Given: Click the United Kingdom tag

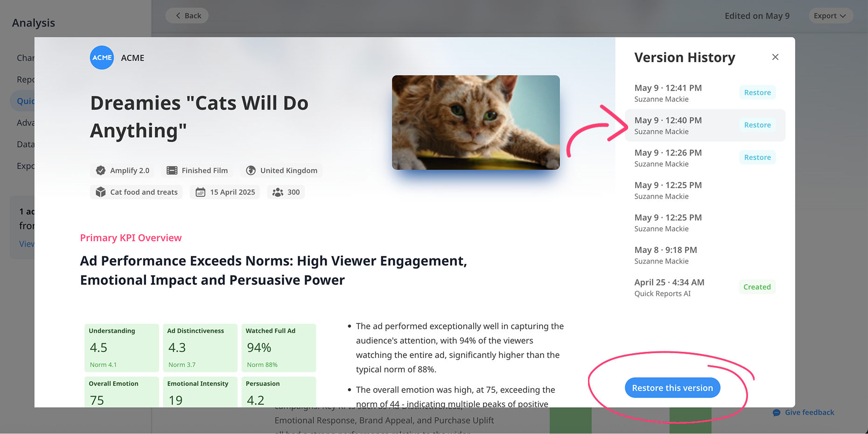Looking at the screenshot, I should coord(281,171).
